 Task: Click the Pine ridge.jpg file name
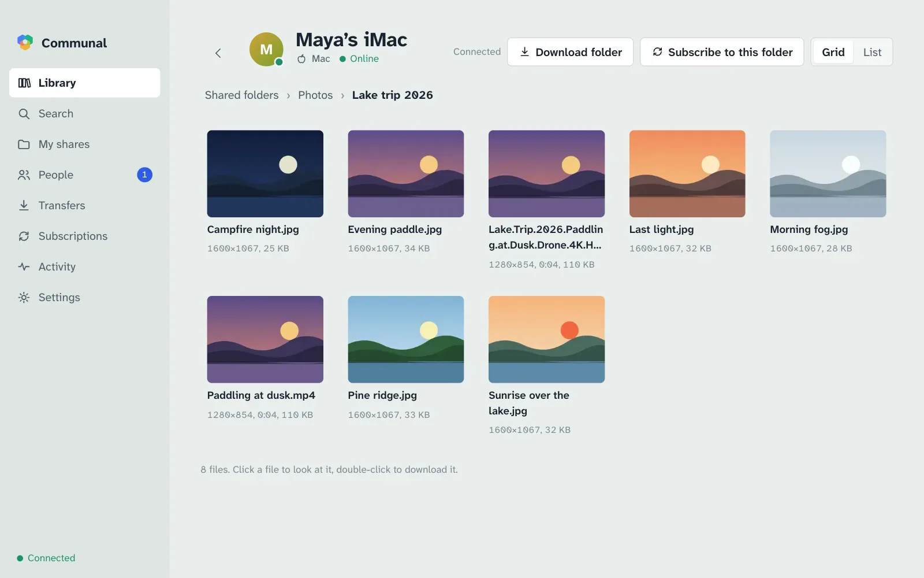tap(382, 395)
